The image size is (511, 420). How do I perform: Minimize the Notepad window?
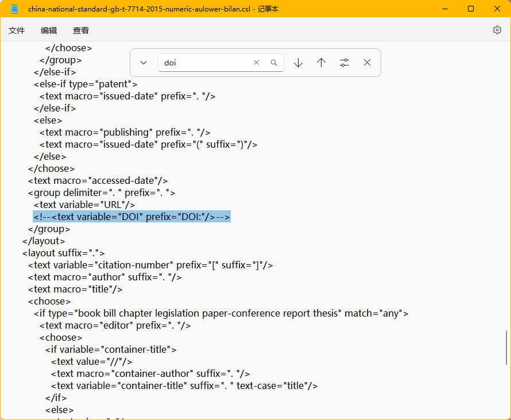pos(445,9)
